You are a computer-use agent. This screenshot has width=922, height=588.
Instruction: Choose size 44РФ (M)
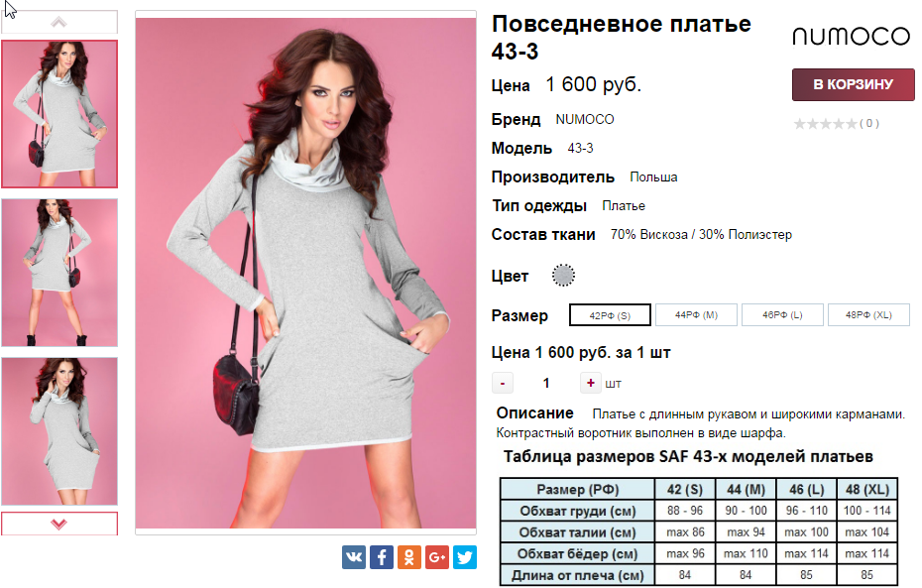pos(696,314)
